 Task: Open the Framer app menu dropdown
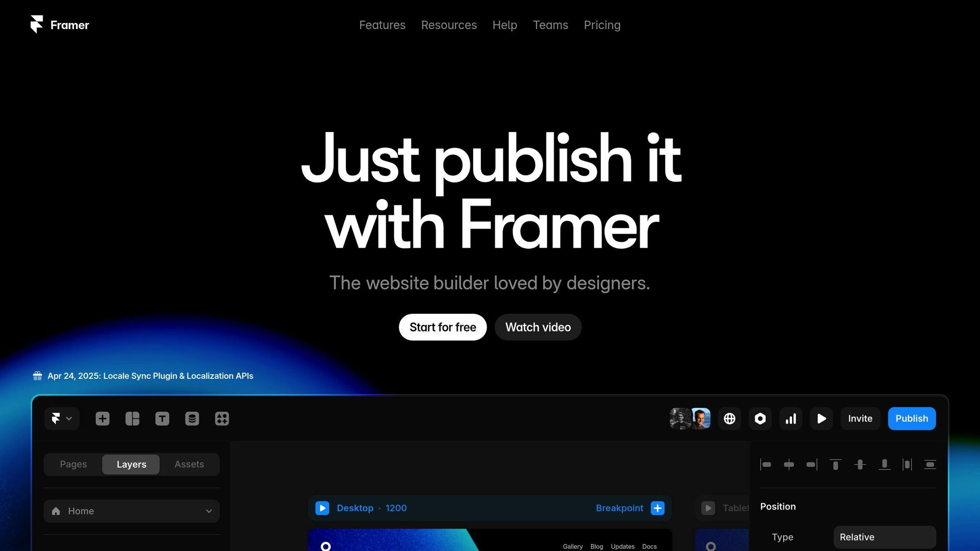[x=62, y=419]
